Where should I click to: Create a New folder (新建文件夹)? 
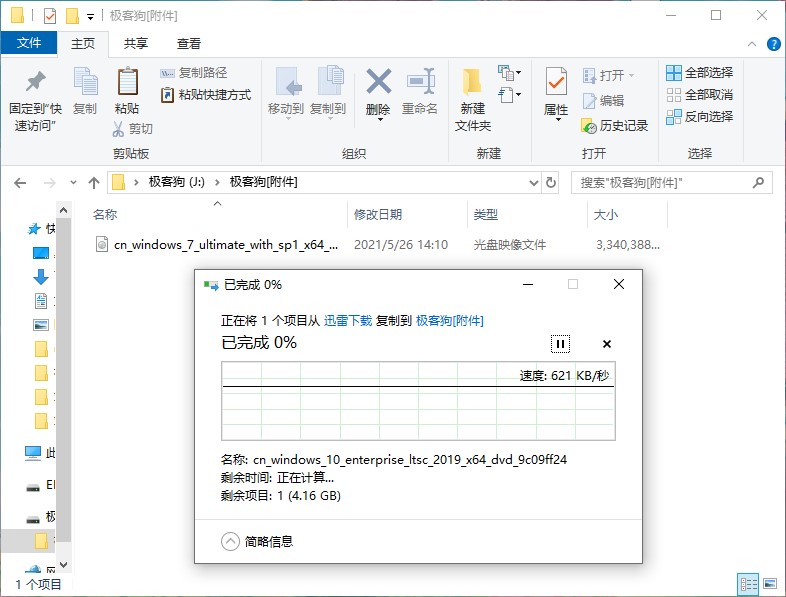point(473,100)
